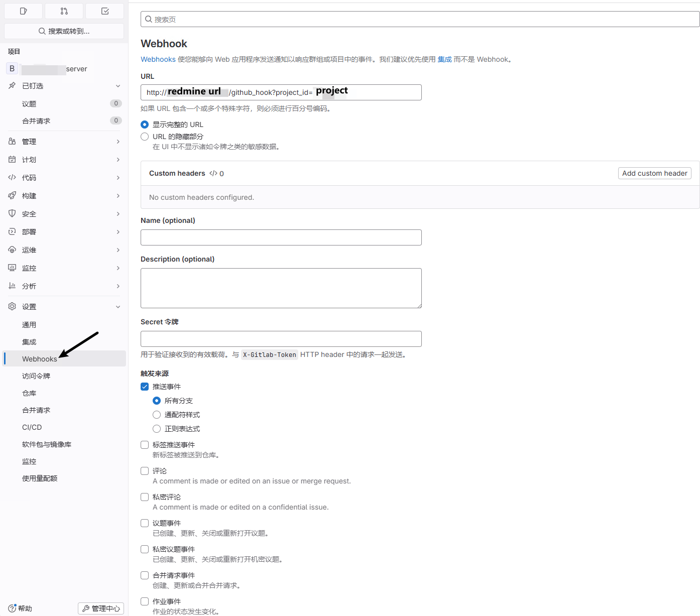Enable the 标签推送事件 checkbox
This screenshot has width=700, height=616.
coord(145,445)
